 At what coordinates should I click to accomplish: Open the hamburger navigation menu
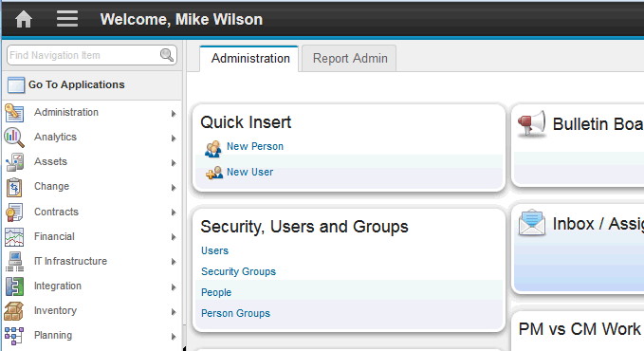click(x=67, y=19)
